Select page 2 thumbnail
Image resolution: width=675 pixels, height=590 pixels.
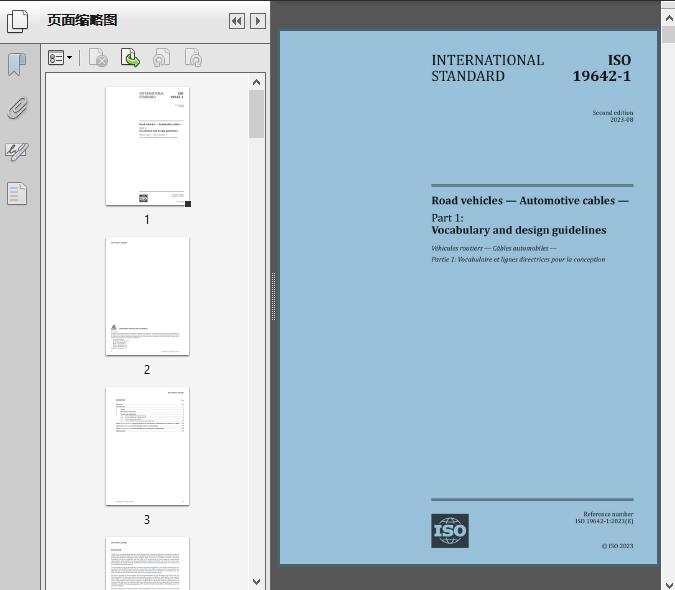(147, 296)
